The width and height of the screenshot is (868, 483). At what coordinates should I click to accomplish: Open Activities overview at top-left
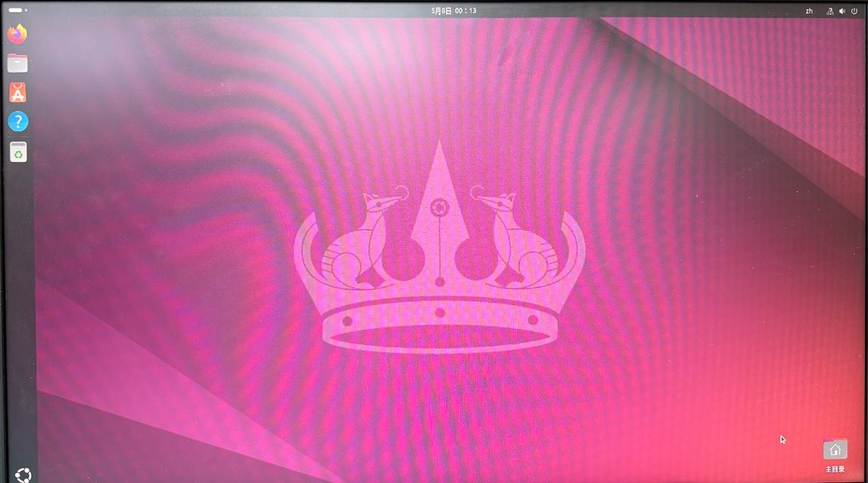[x=18, y=10]
